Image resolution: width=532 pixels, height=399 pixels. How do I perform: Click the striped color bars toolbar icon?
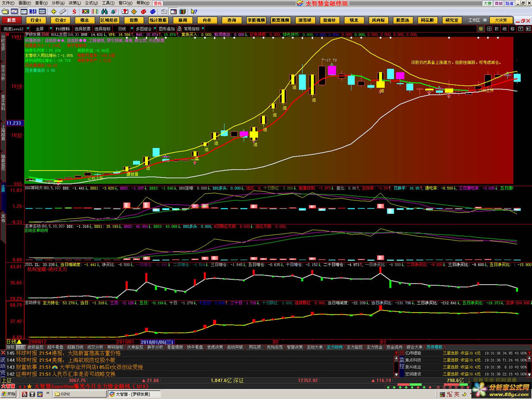point(95,11)
